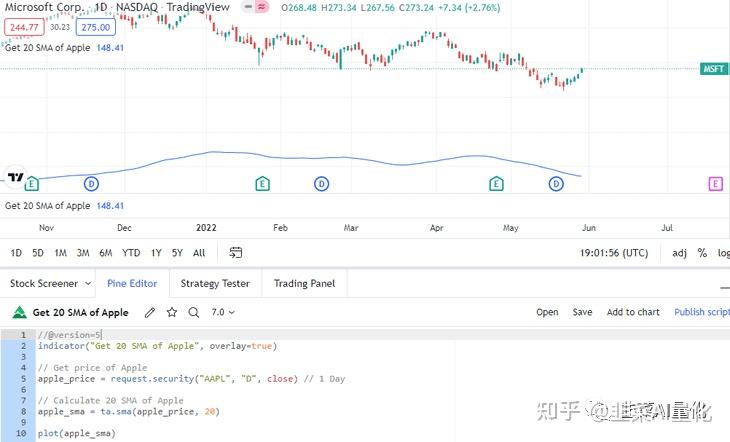Select the 3M time range
Screen dimensions: 730x442
tap(83, 253)
